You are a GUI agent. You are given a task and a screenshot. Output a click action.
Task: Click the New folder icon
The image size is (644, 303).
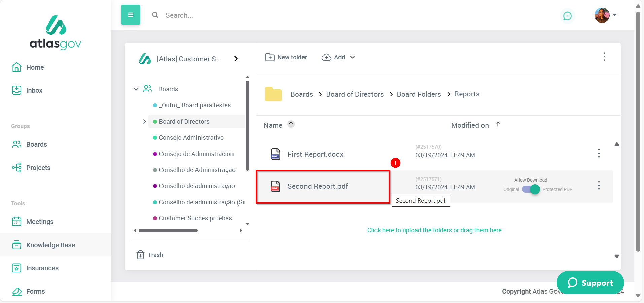(x=270, y=57)
